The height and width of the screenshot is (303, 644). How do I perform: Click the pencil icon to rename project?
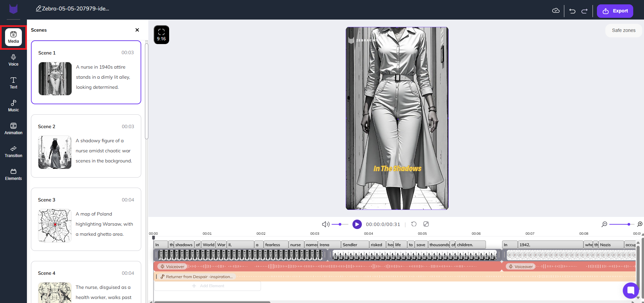point(39,8)
